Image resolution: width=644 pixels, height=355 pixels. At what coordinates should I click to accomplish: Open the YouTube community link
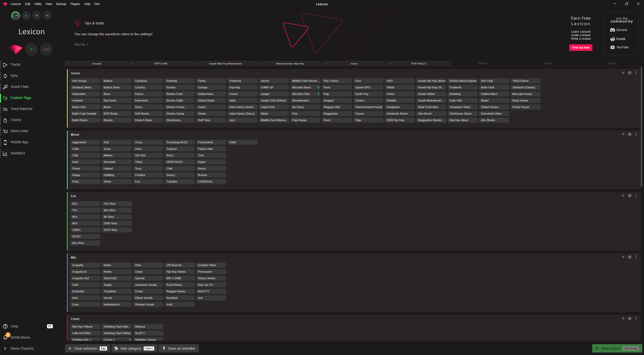(619, 47)
